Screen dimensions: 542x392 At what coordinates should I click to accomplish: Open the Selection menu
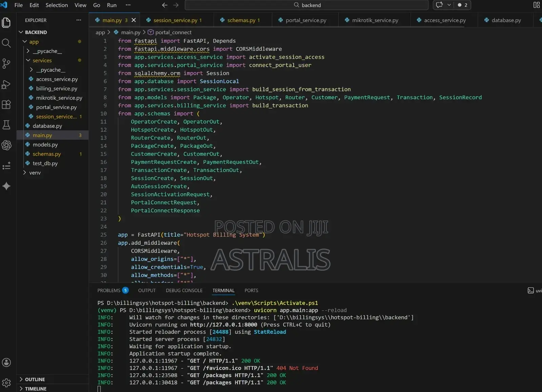coord(57,5)
